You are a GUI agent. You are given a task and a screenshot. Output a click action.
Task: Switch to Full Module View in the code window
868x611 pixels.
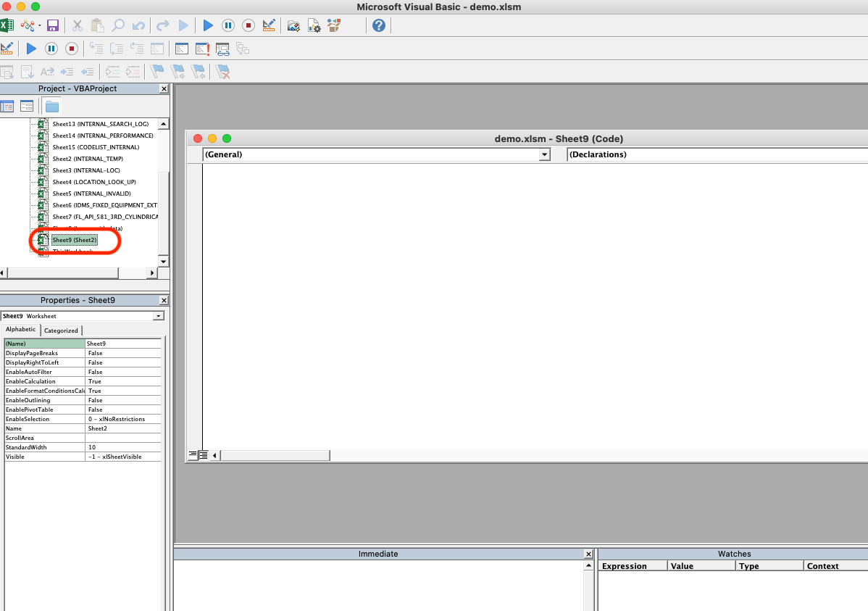click(203, 455)
